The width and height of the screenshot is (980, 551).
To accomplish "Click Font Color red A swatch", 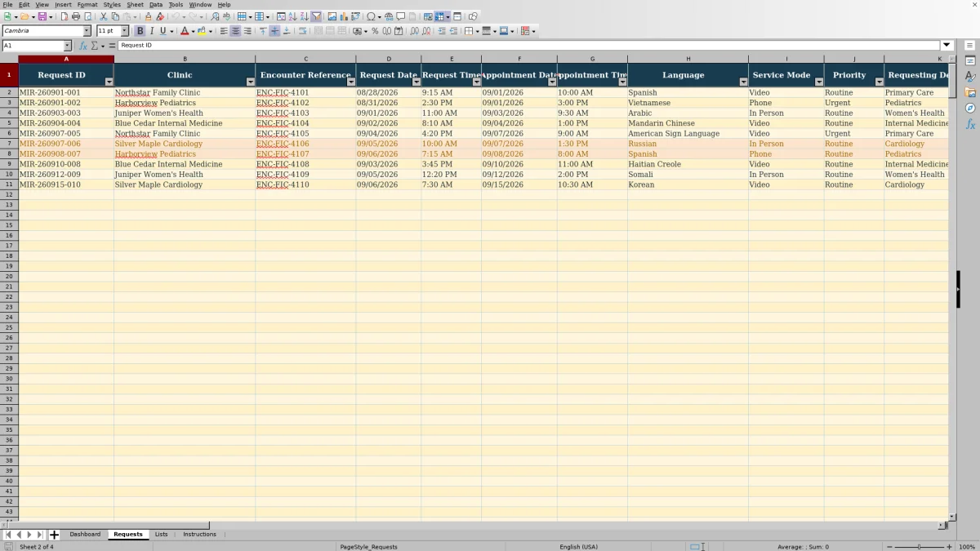I will 185,31.
